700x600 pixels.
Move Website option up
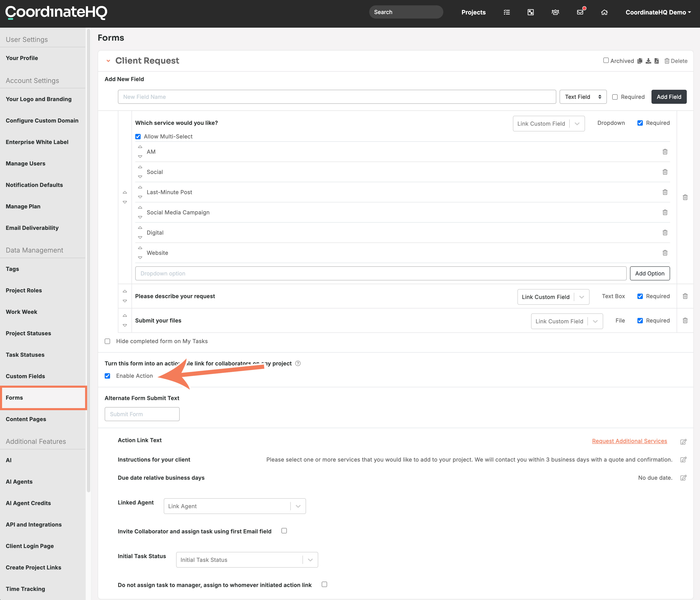point(140,248)
